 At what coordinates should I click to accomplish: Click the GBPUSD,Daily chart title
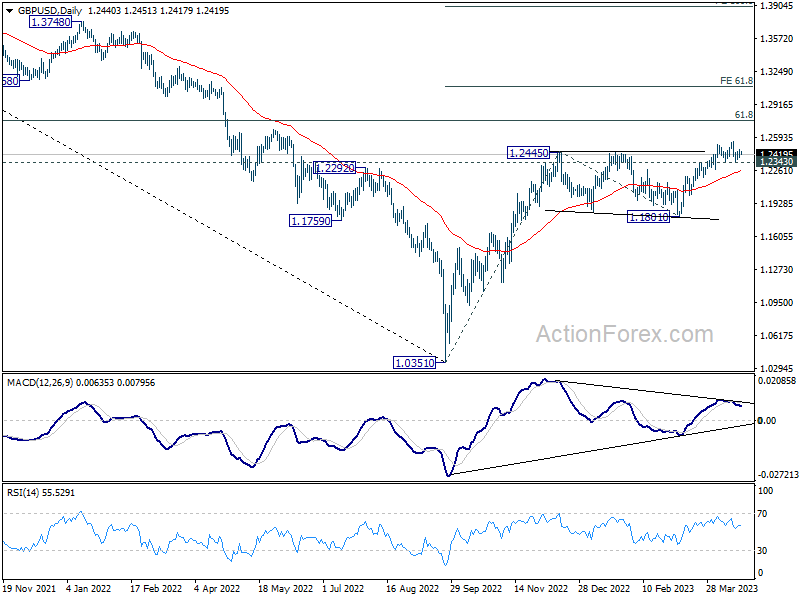click(50, 10)
